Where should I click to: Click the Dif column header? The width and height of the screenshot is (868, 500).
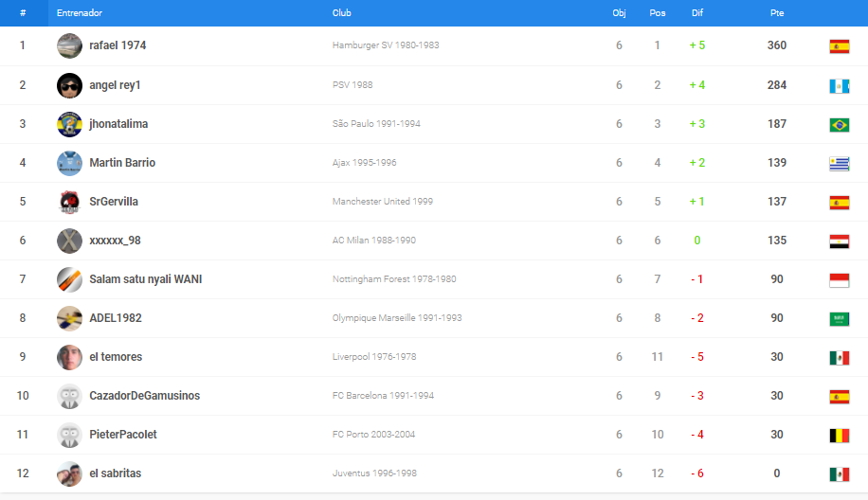coord(696,12)
